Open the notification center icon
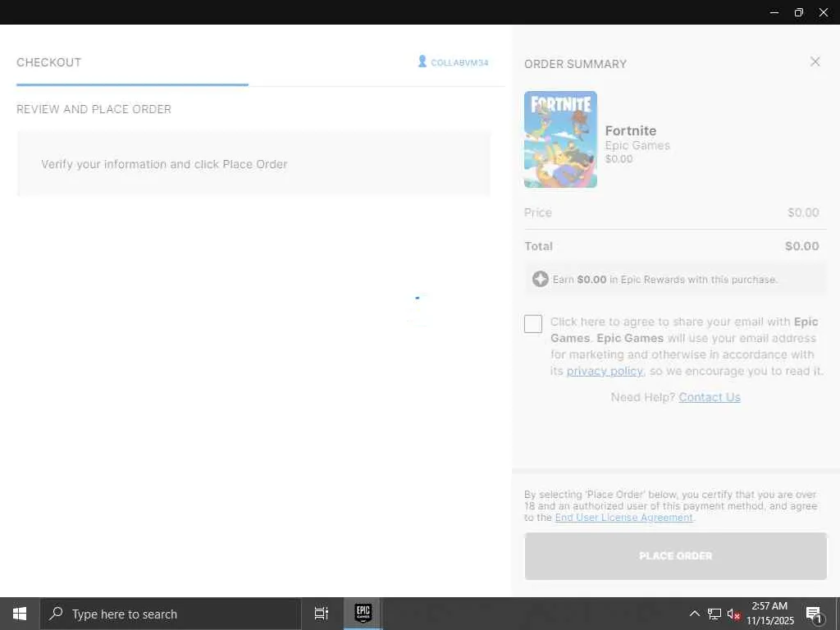Screen dimensions: 840x630 pyautogui.click(x=814, y=614)
